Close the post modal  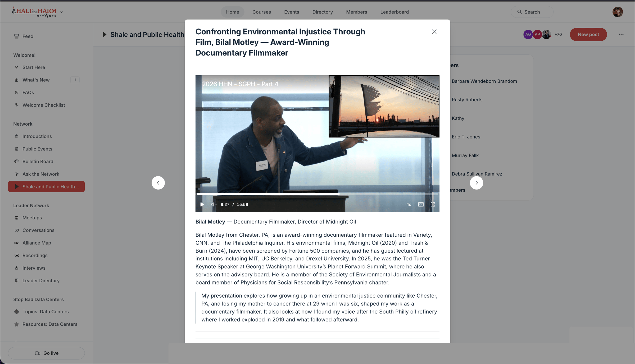[x=434, y=32]
